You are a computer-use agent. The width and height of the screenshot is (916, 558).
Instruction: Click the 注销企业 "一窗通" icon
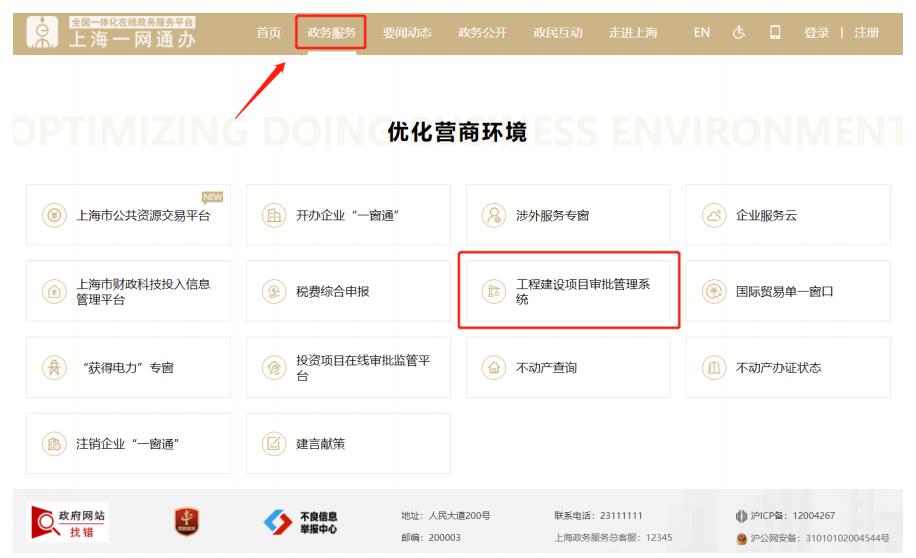[54, 443]
